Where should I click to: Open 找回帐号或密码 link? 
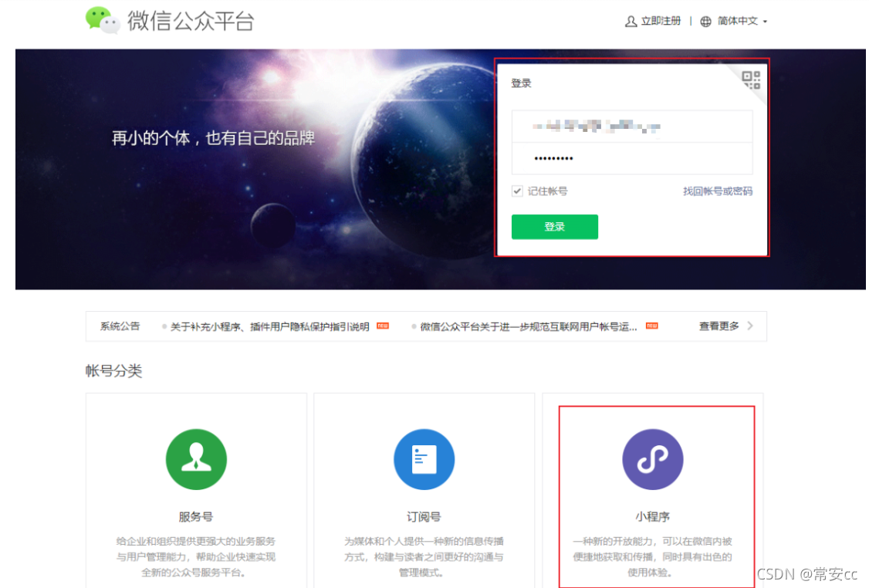click(717, 191)
